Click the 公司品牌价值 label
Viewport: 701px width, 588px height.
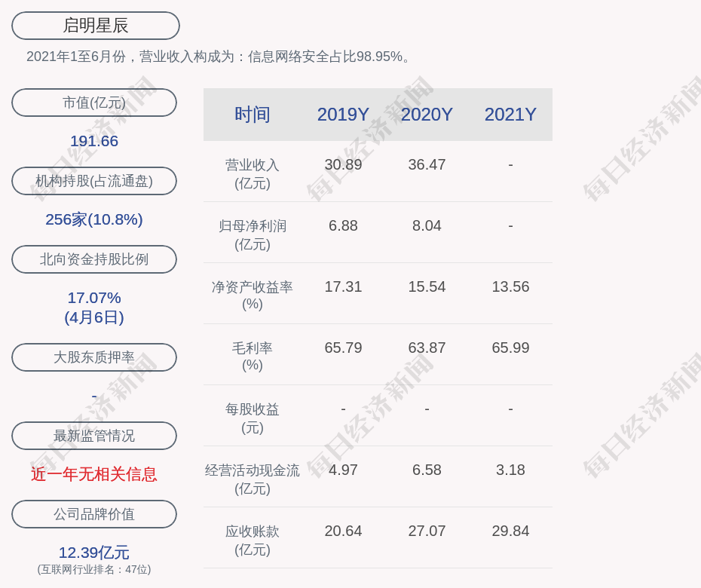click(x=94, y=514)
